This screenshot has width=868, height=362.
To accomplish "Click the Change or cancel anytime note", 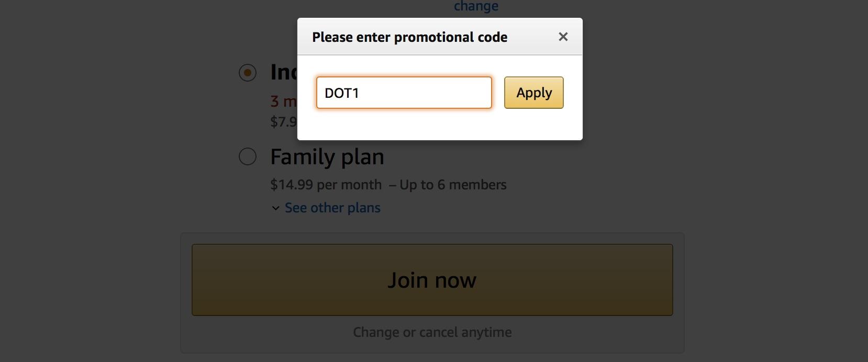I will click(432, 332).
